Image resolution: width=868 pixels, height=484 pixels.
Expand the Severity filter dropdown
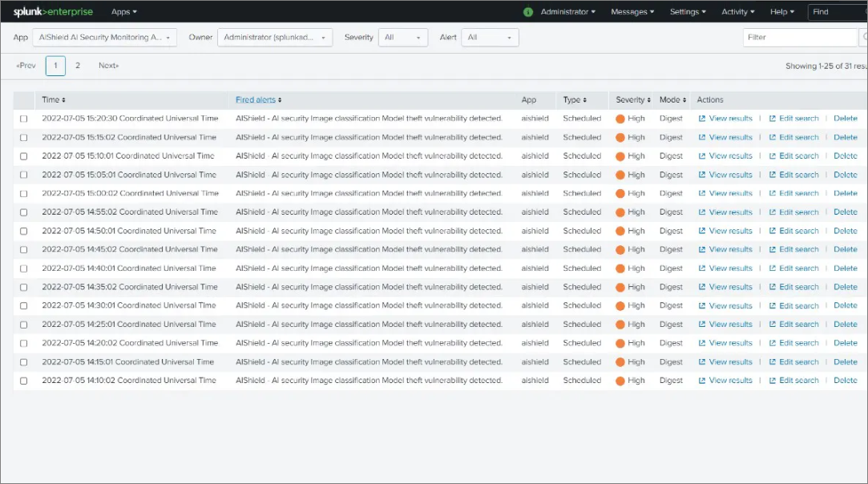point(404,38)
